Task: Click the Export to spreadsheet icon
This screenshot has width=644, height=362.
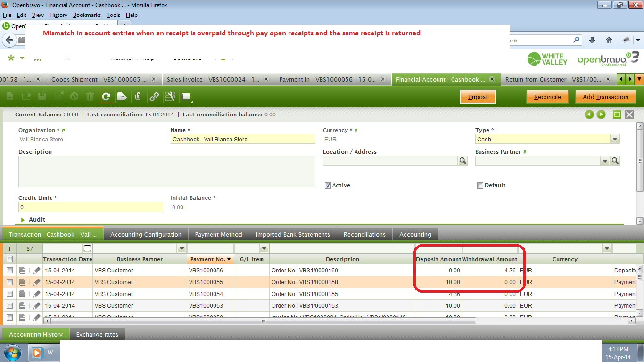Action: coord(122,97)
